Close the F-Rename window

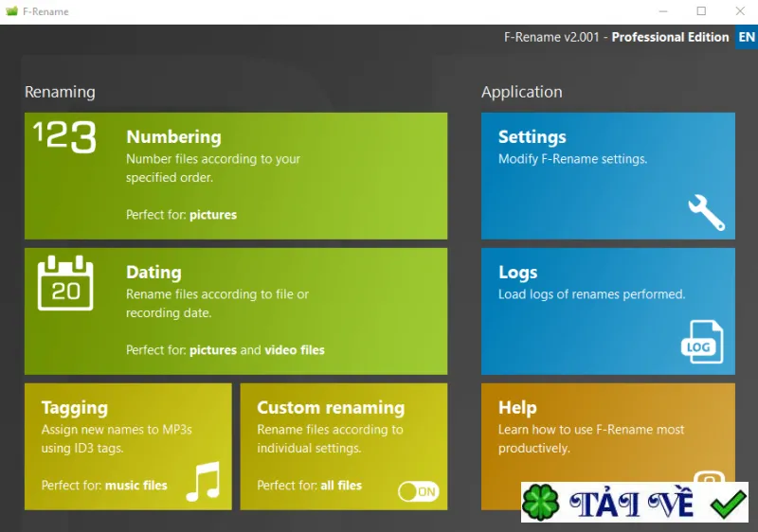point(740,11)
